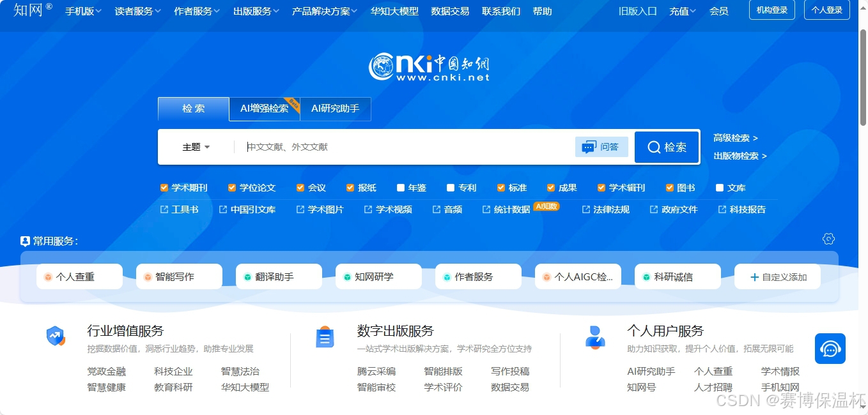Check the 专利 checkbox
The height and width of the screenshot is (415, 868).
click(451, 188)
